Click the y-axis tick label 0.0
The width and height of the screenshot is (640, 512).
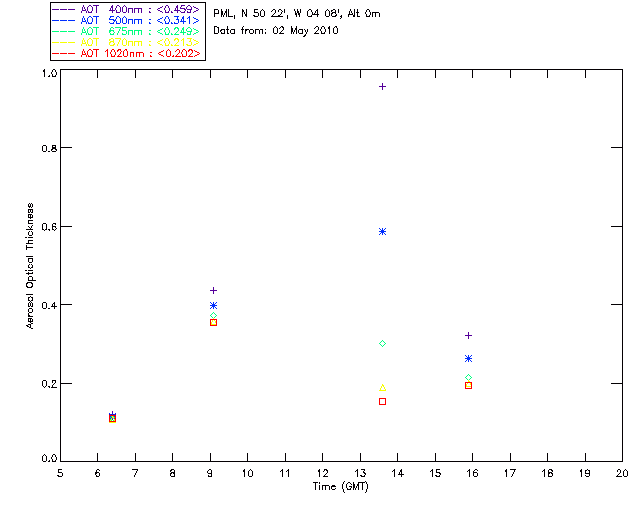(49, 459)
